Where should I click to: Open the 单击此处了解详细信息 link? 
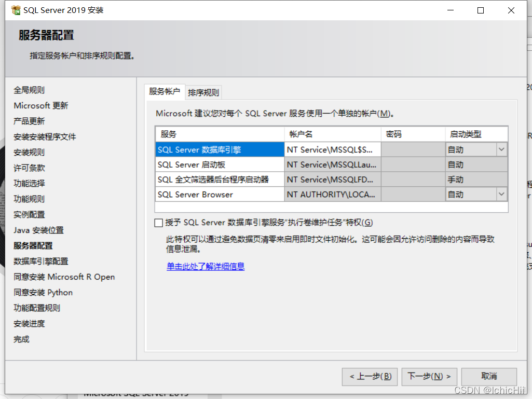click(206, 266)
